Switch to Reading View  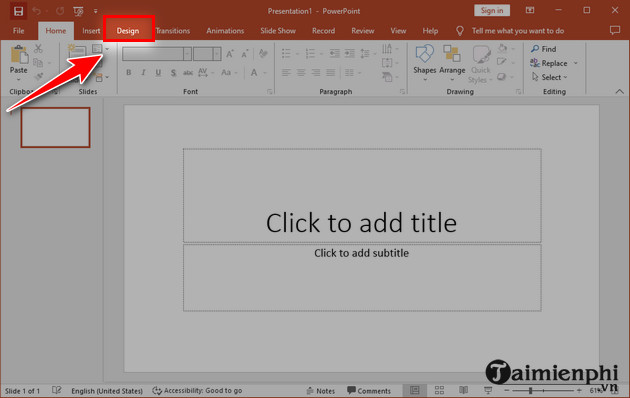[x=464, y=390]
